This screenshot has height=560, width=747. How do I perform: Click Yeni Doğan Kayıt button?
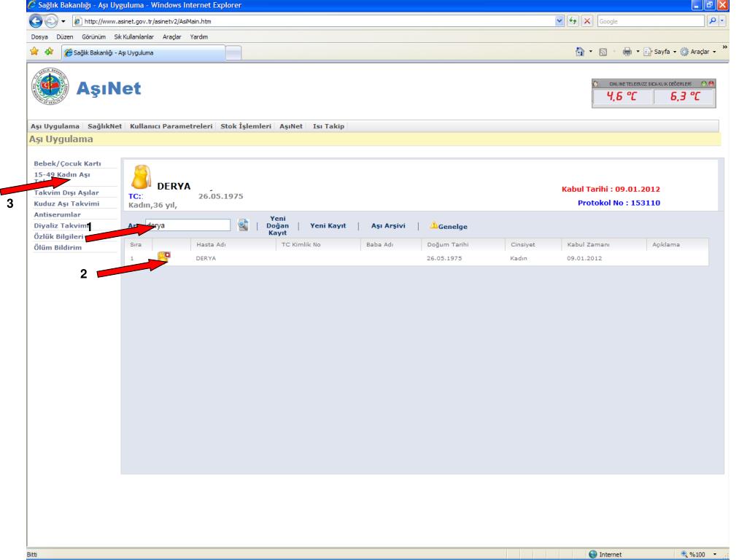click(x=277, y=226)
